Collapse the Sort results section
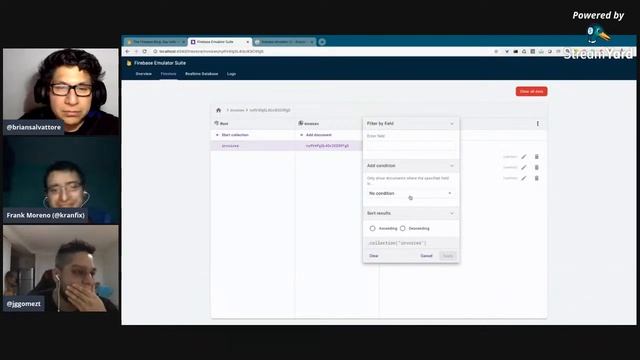640x360 pixels. coord(451,213)
